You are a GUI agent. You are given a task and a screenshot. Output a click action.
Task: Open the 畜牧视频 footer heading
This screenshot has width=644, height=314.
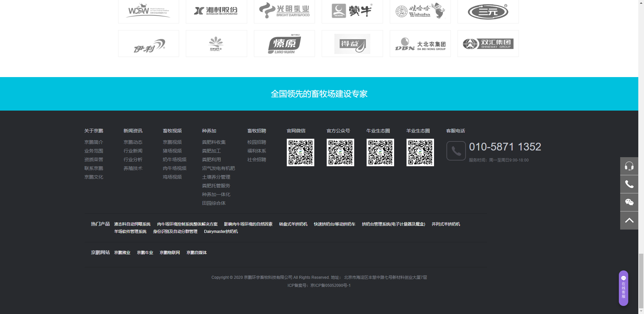click(172, 131)
